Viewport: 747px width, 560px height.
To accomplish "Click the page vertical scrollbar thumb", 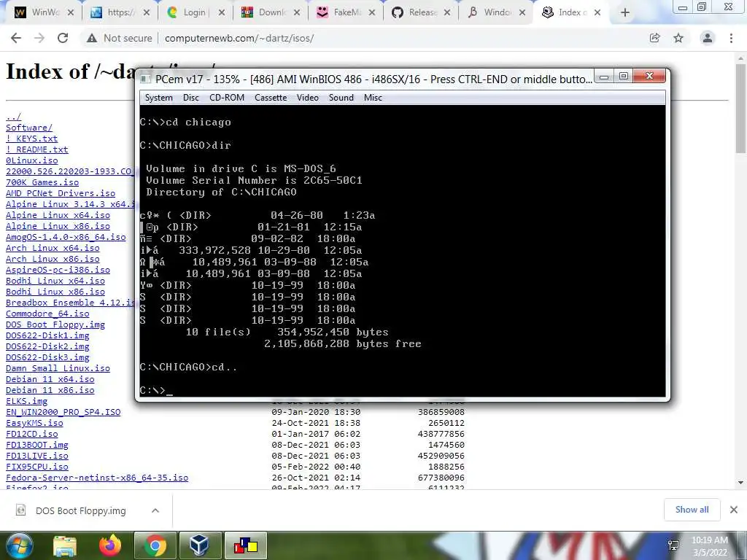I will click(x=740, y=109).
